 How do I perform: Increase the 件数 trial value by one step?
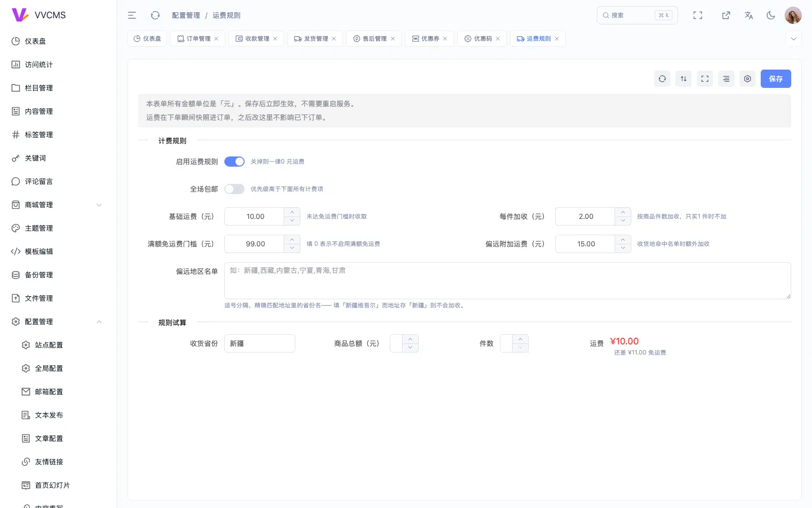(520, 339)
